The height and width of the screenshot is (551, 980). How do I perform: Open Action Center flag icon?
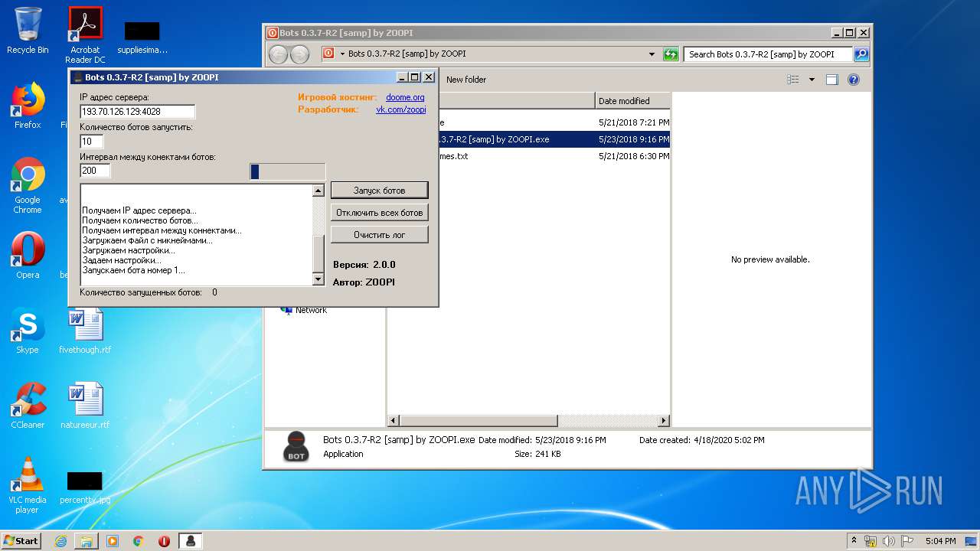pos(907,541)
